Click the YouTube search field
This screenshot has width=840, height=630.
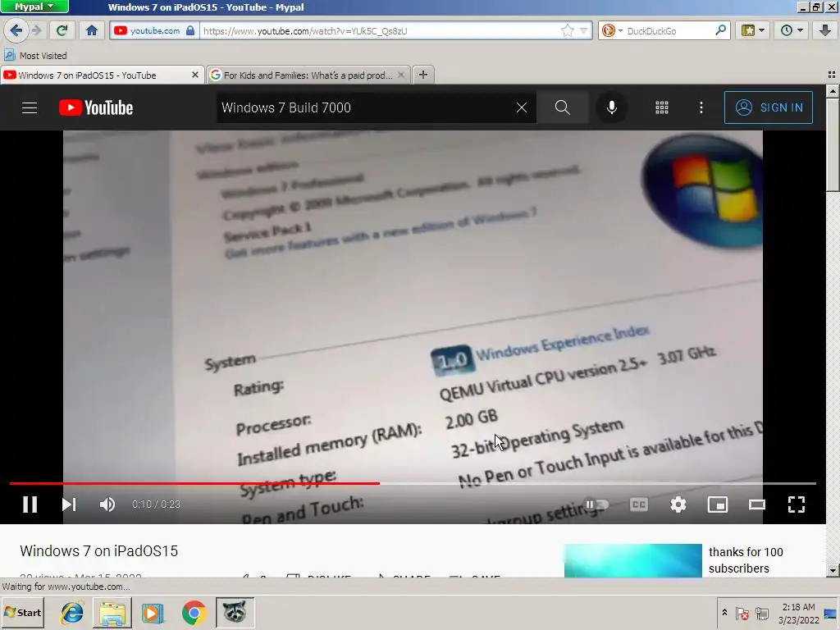coord(364,107)
